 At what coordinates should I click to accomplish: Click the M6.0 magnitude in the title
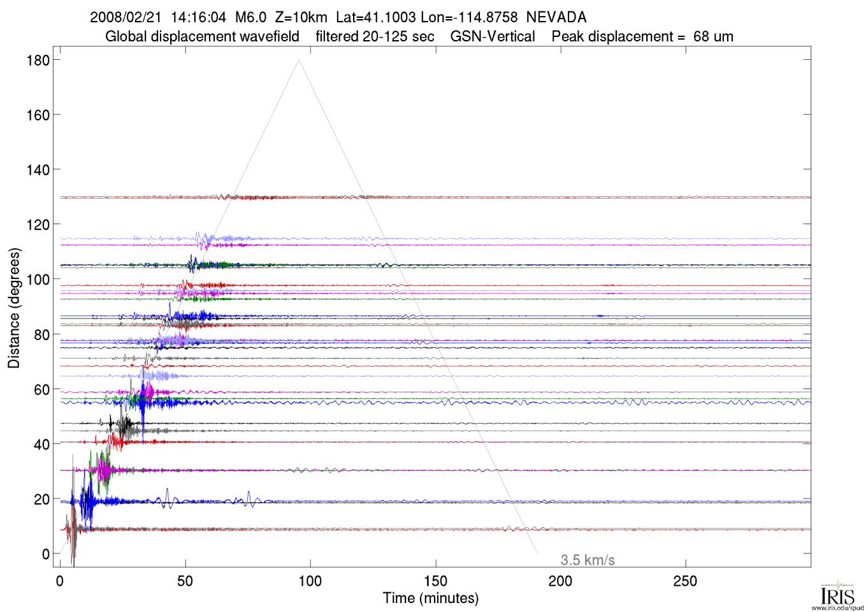pyautogui.click(x=250, y=17)
